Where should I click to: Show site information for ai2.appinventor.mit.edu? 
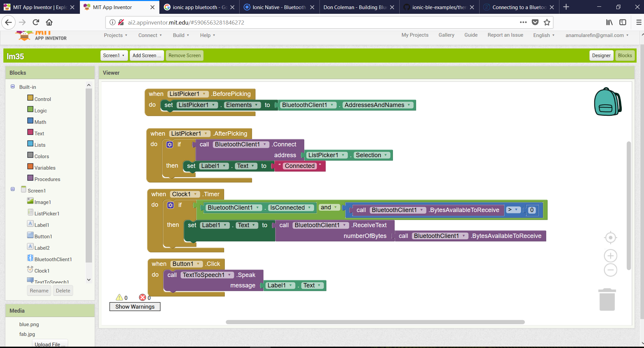pyautogui.click(x=113, y=23)
